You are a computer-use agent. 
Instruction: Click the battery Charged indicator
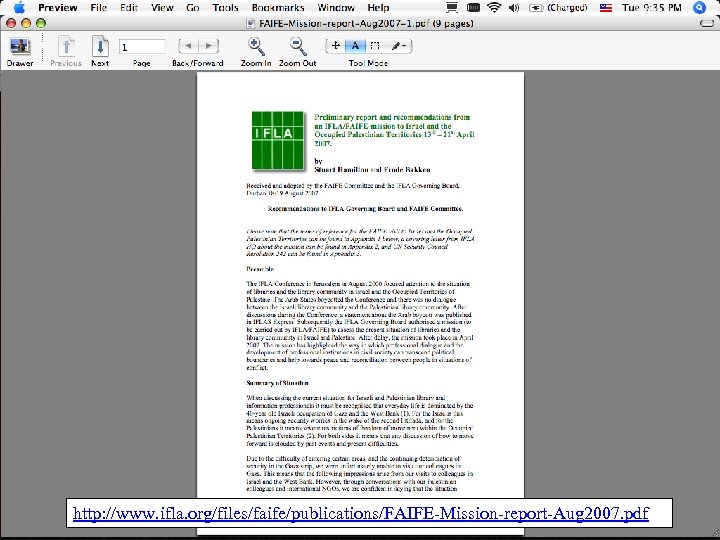point(558,8)
